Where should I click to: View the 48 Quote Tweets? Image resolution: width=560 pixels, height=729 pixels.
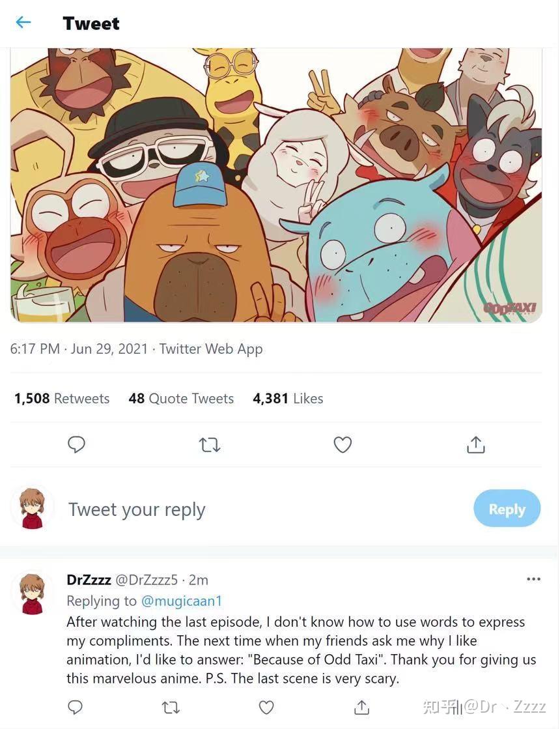pyautogui.click(x=181, y=398)
